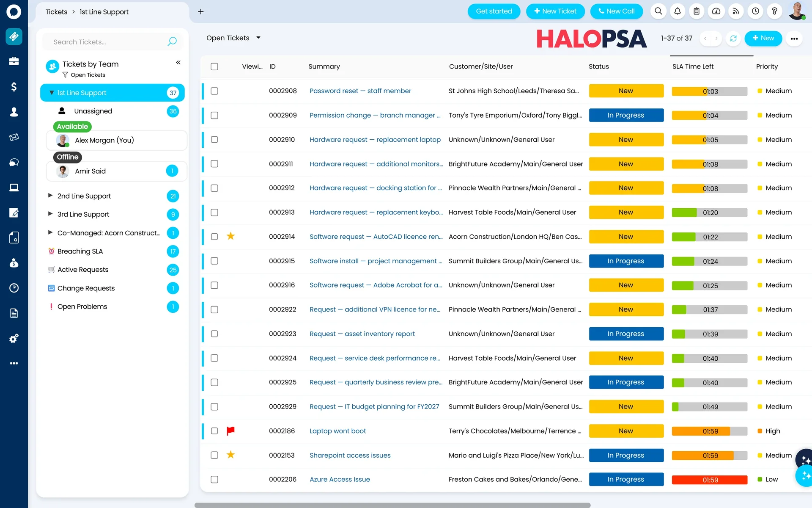Expand the 2nd Line Support team
The image size is (812, 508).
(50, 196)
